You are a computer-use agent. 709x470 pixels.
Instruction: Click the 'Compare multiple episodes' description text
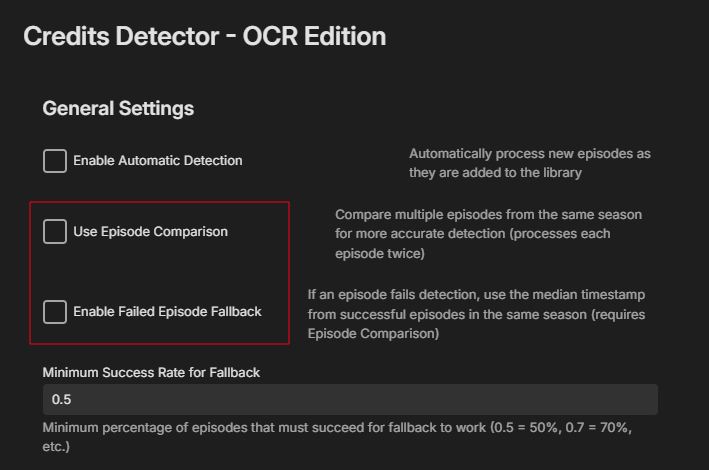(x=488, y=215)
